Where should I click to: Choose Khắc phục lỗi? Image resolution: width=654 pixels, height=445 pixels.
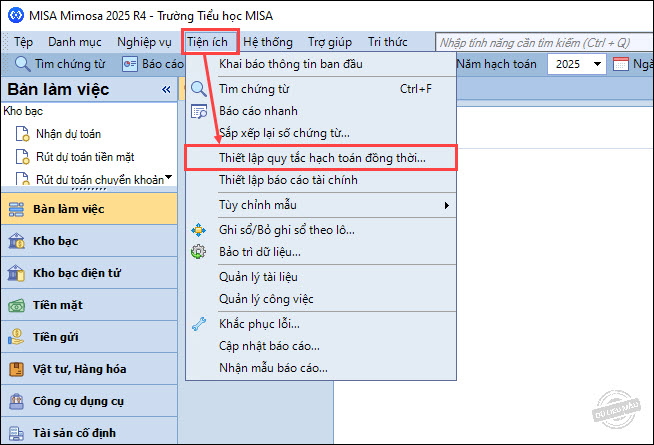click(x=320, y=324)
